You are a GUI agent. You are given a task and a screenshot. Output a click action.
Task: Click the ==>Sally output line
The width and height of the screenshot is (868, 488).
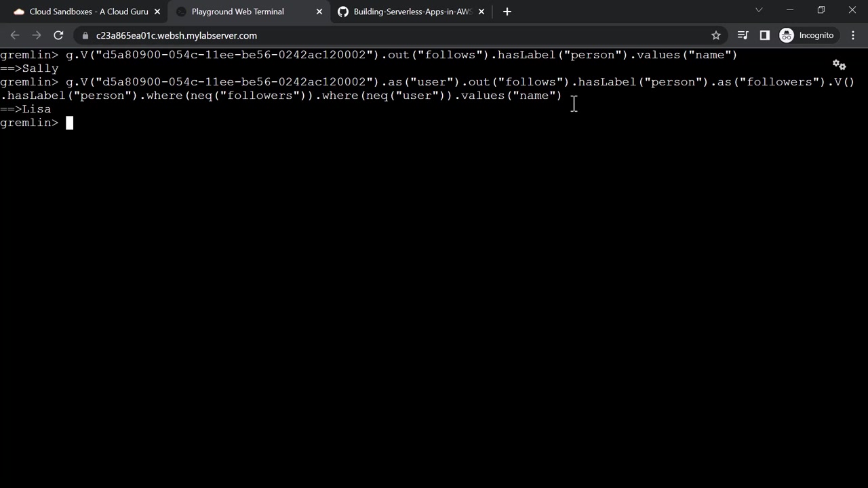[x=29, y=68]
